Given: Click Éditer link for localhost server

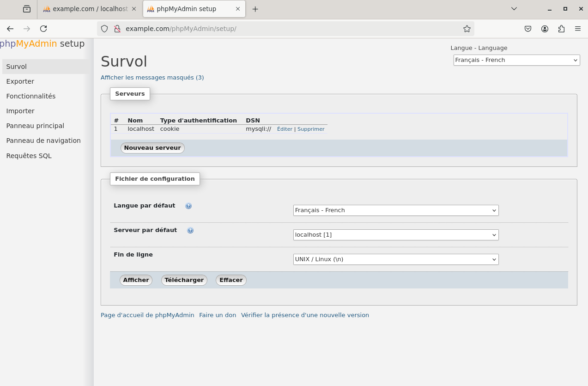Looking at the screenshot, I should click(x=285, y=129).
